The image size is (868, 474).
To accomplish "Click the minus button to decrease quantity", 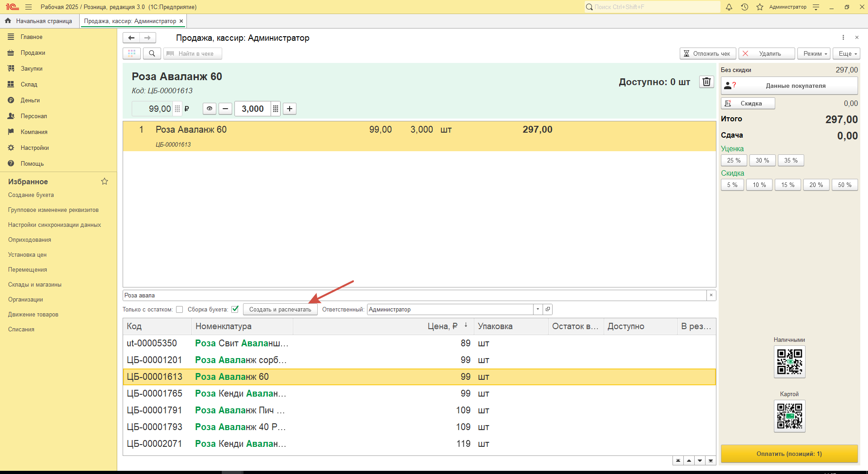I will pyautogui.click(x=225, y=109).
